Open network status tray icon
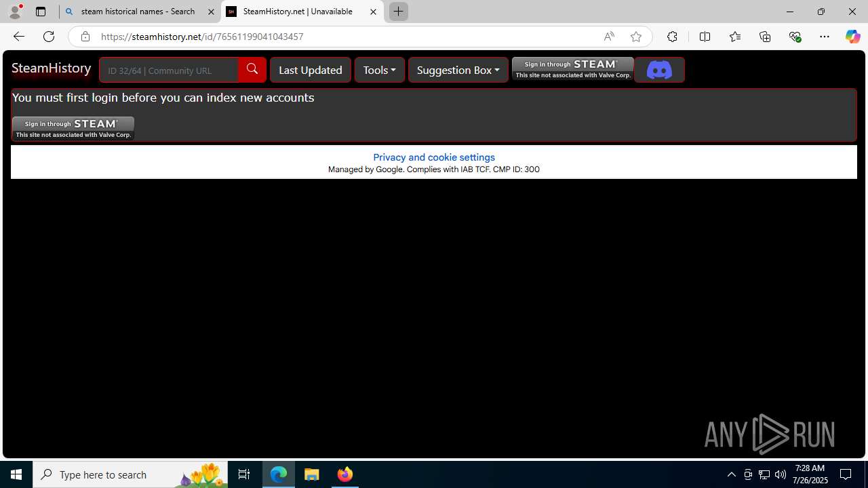 (764, 474)
